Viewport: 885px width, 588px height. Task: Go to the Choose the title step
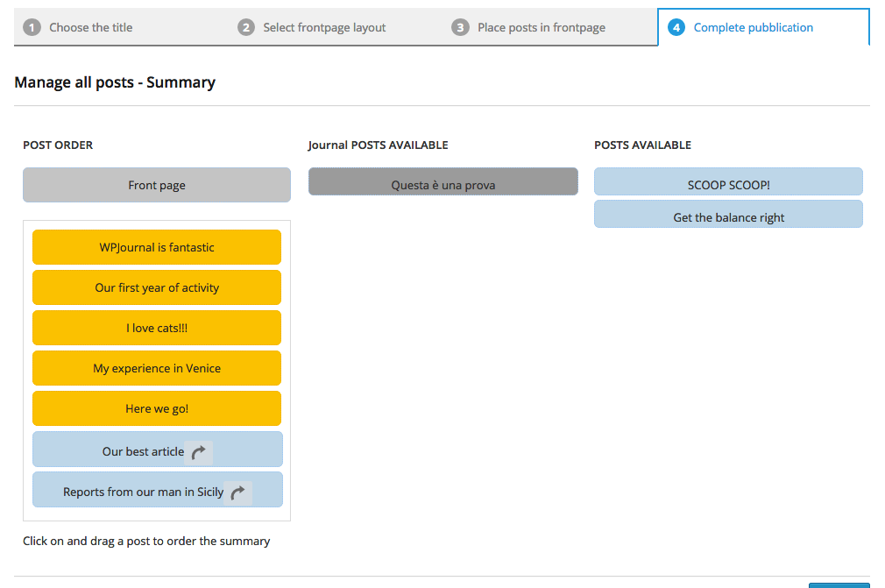(x=90, y=27)
